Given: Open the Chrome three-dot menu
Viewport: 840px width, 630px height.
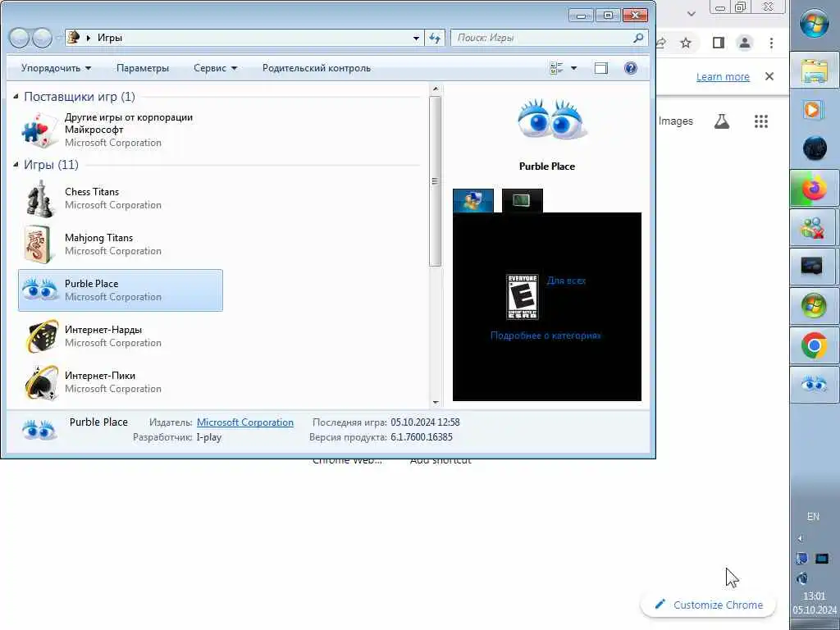Looking at the screenshot, I should (771, 43).
